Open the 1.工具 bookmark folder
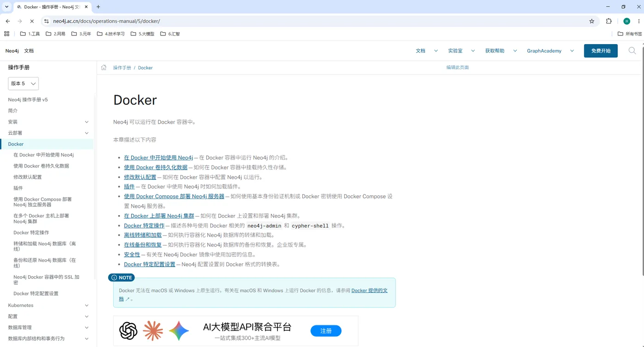Viewport: 644px width, 347px height. pos(30,34)
